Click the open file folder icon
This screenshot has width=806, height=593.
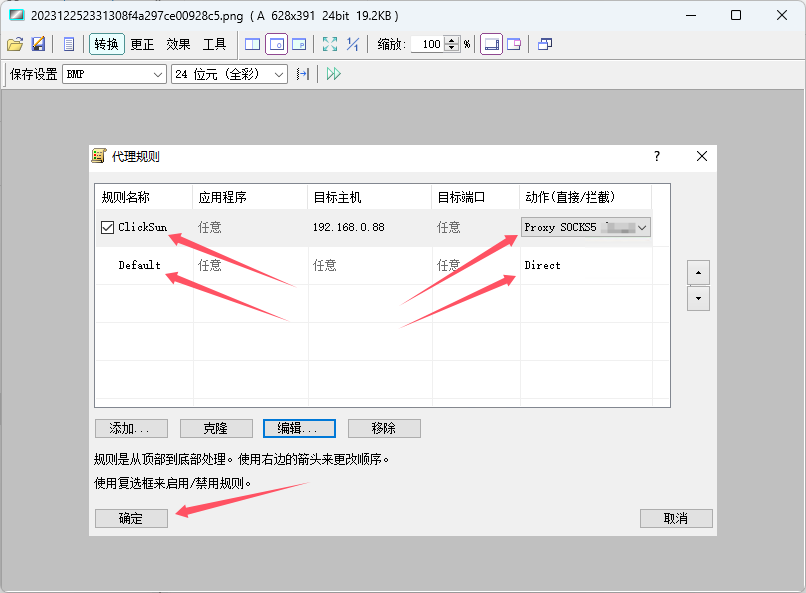point(14,44)
